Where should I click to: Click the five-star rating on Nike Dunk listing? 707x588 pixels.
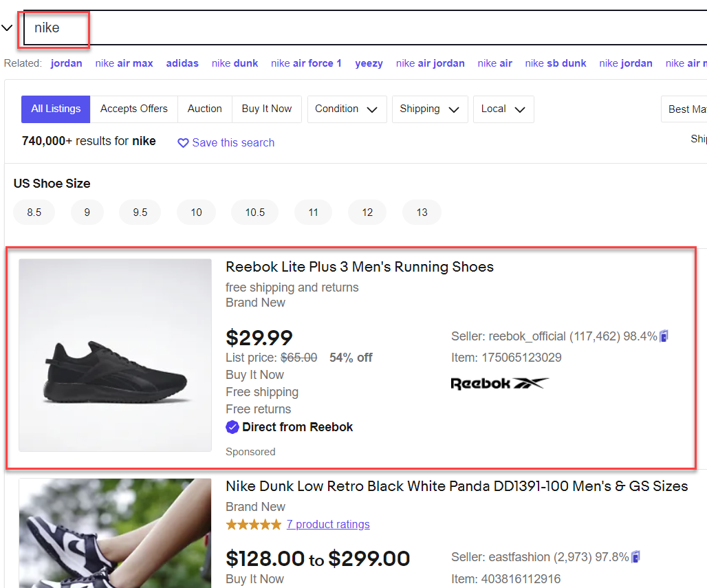point(254,525)
